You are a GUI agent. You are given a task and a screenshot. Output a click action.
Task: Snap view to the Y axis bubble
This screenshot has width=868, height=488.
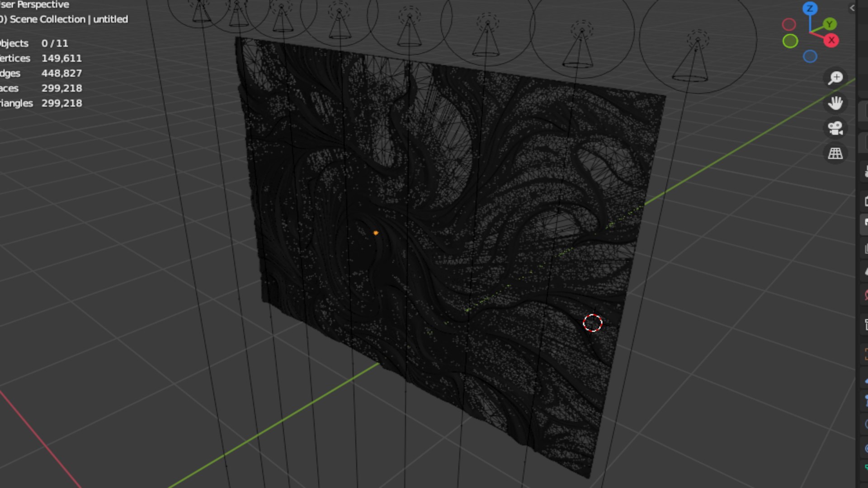coord(830,24)
